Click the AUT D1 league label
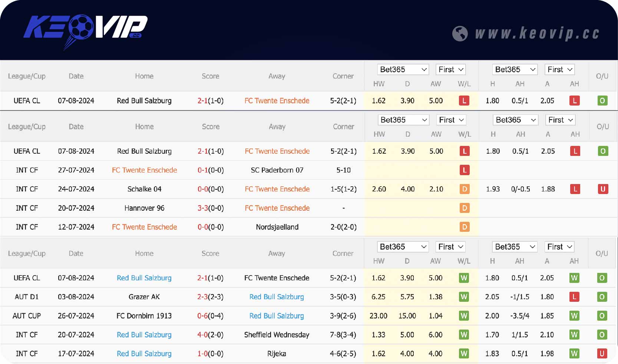This screenshot has height=364, width=618. [x=27, y=297]
